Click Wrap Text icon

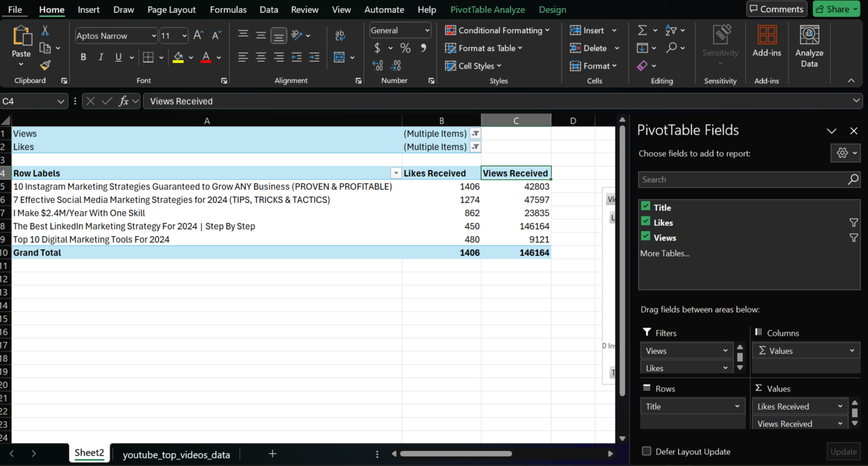point(340,35)
